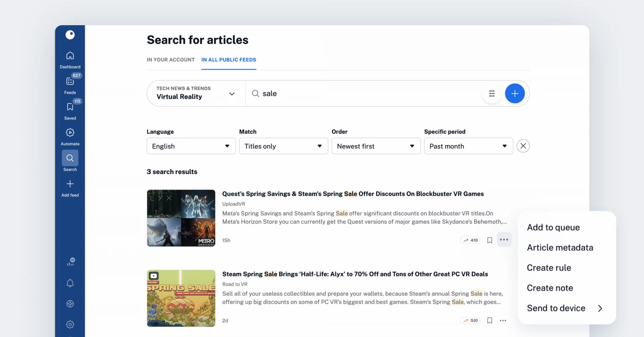The width and height of the screenshot is (644, 337).
Task: Open the search filters sliders icon
Action: 491,93
